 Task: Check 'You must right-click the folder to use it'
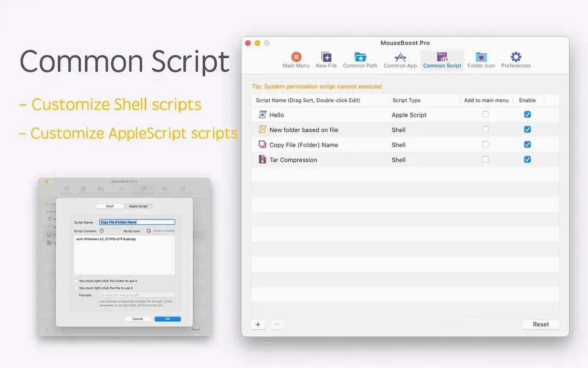click(76, 281)
